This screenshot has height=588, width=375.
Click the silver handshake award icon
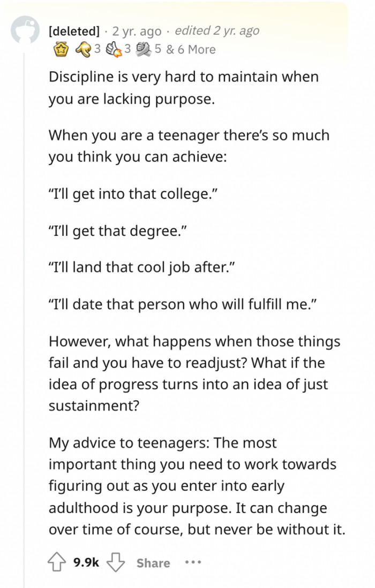tap(143, 50)
